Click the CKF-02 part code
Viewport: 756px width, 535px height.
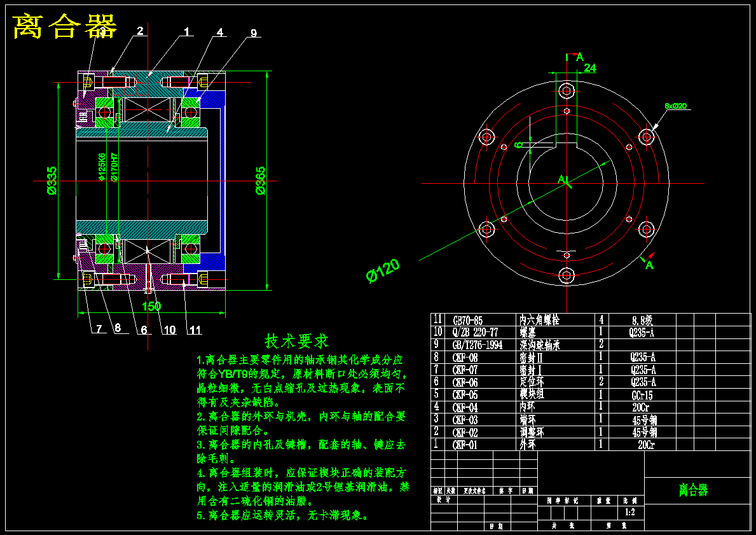point(465,433)
